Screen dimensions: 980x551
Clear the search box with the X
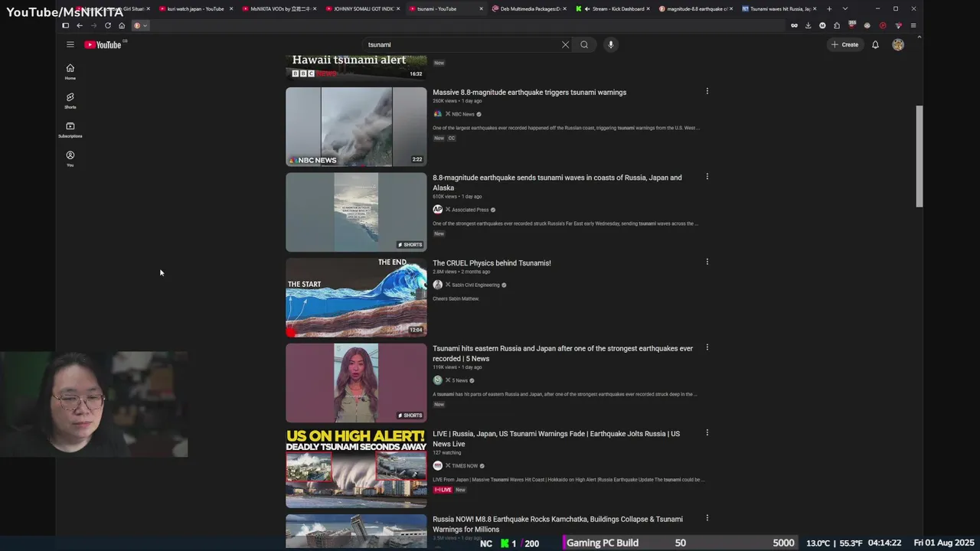(565, 44)
